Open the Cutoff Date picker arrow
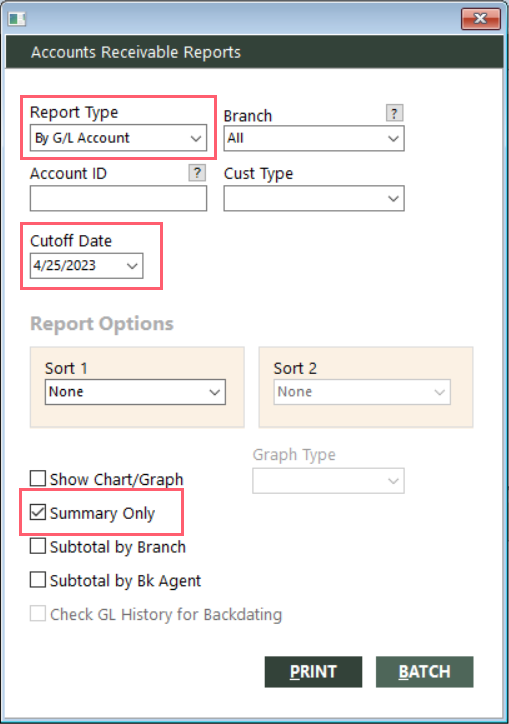The height and width of the screenshot is (724, 509). click(x=132, y=266)
